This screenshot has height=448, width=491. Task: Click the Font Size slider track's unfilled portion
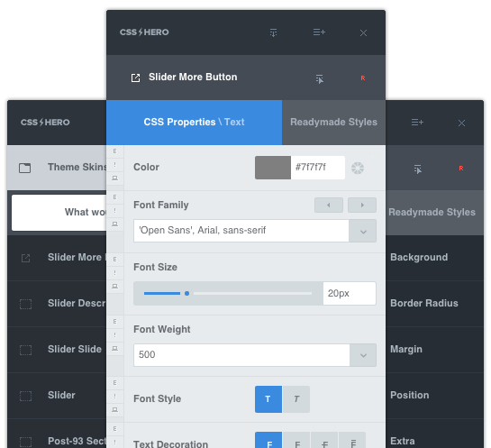[252, 294]
